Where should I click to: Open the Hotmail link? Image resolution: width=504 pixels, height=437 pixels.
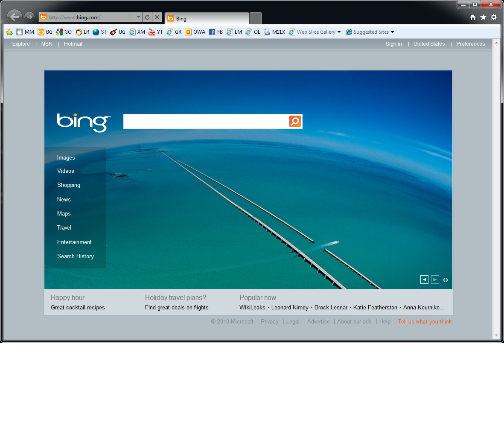(73, 44)
